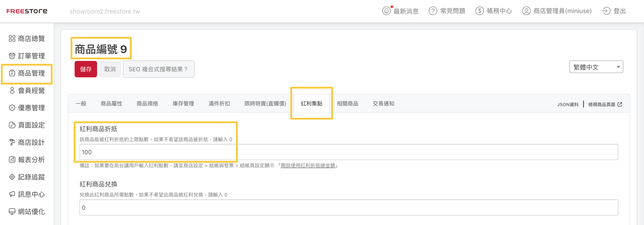This screenshot has width=644, height=225.
Task: Click the logout arrow icon
Action: tap(606, 11)
